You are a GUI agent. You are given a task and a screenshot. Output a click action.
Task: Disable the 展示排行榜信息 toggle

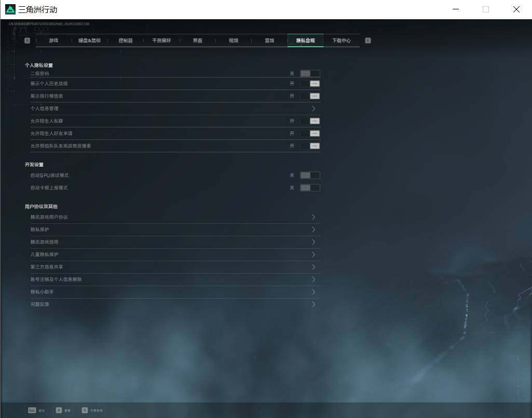pyautogui.click(x=310, y=96)
